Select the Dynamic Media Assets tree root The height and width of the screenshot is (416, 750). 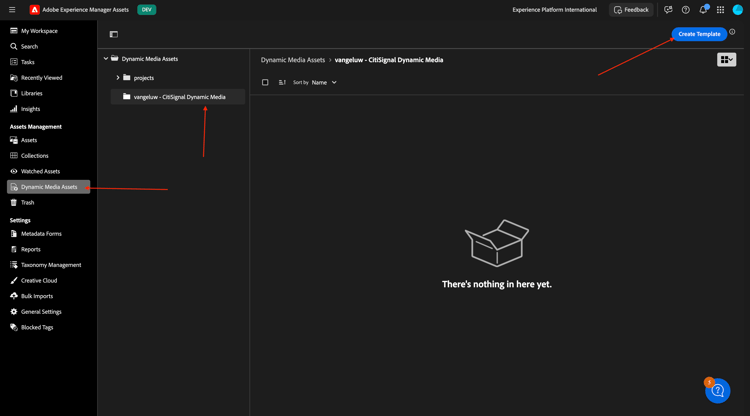pos(149,58)
